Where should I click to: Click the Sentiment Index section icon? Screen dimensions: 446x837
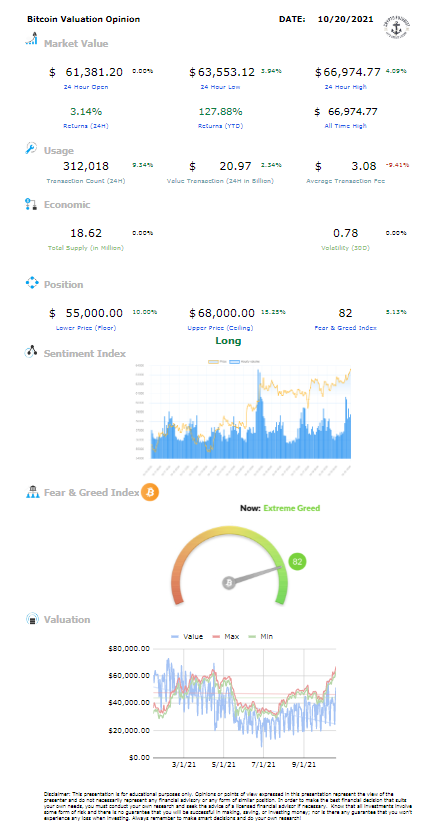[31, 352]
